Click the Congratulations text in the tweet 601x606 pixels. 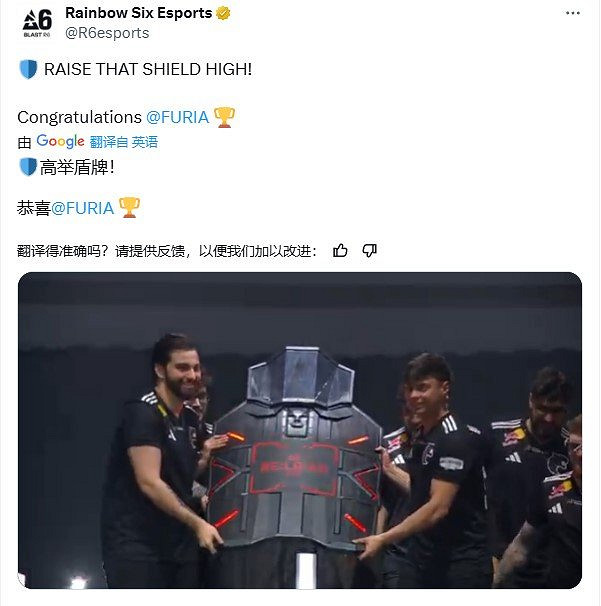tap(80, 117)
